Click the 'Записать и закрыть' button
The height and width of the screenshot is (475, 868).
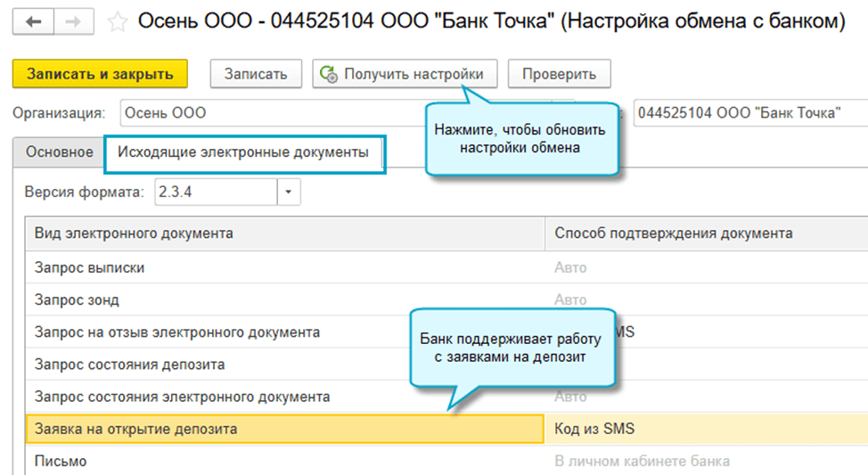tap(100, 74)
